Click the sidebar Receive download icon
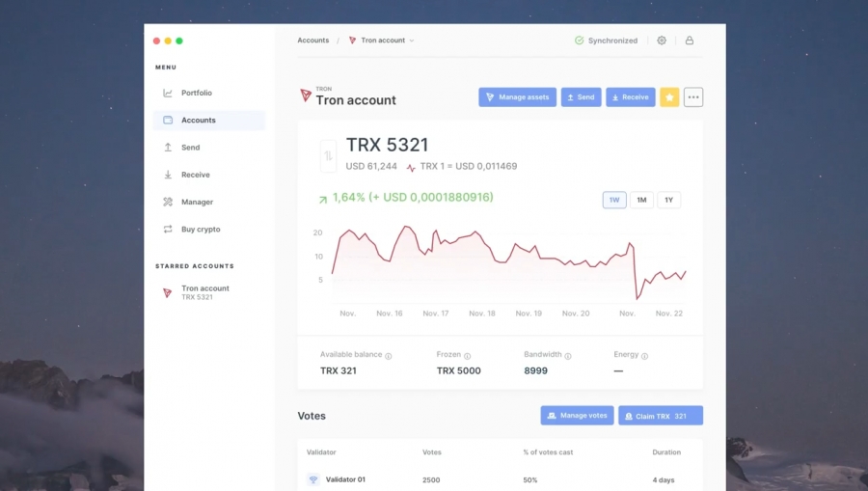The height and width of the screenshot is (491, 868). pos(168,175)
